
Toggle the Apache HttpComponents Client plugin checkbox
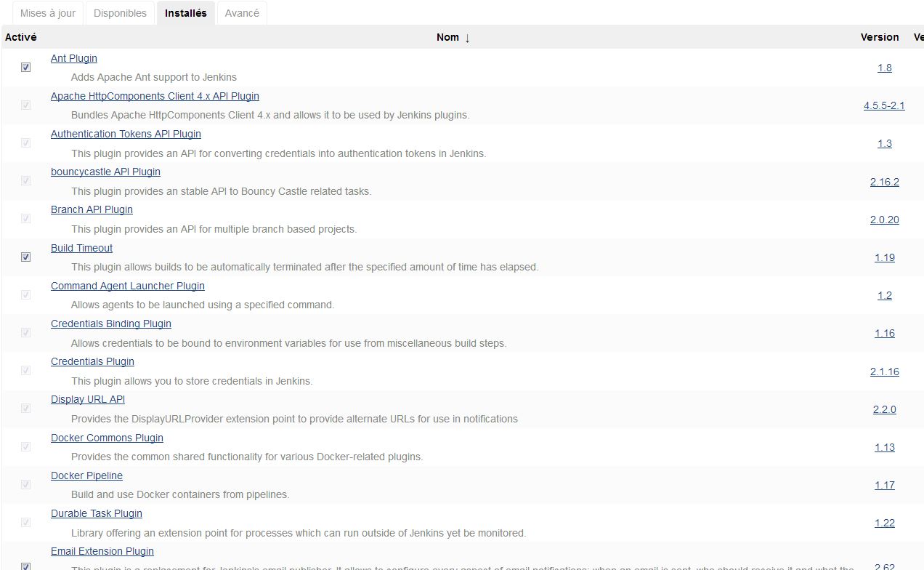click(x=26, y=105)
